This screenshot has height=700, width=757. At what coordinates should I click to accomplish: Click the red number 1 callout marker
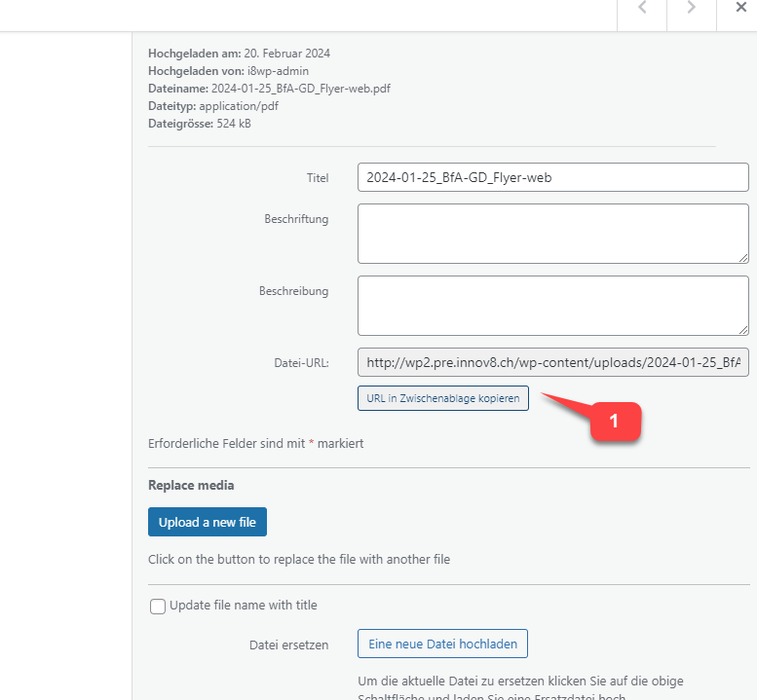(615, 422)
